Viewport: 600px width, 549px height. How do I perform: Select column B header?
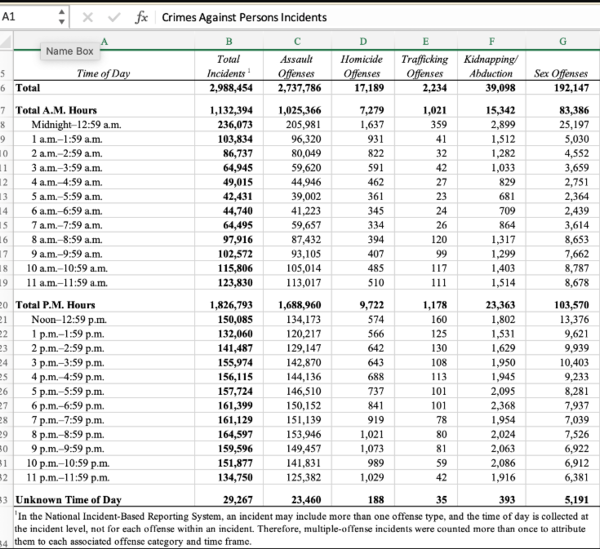(x=228, y=40)
